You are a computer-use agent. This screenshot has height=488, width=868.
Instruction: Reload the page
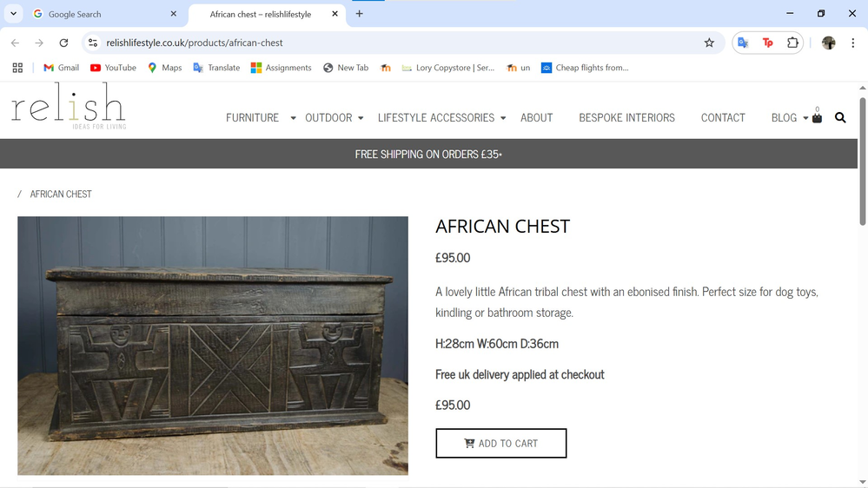pos(63,43)
